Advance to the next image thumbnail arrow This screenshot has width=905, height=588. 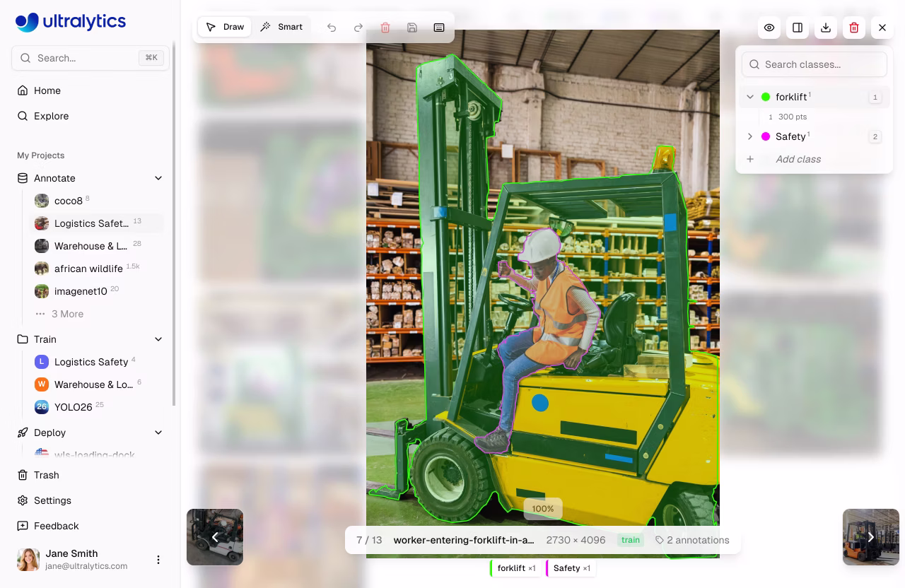871,537
